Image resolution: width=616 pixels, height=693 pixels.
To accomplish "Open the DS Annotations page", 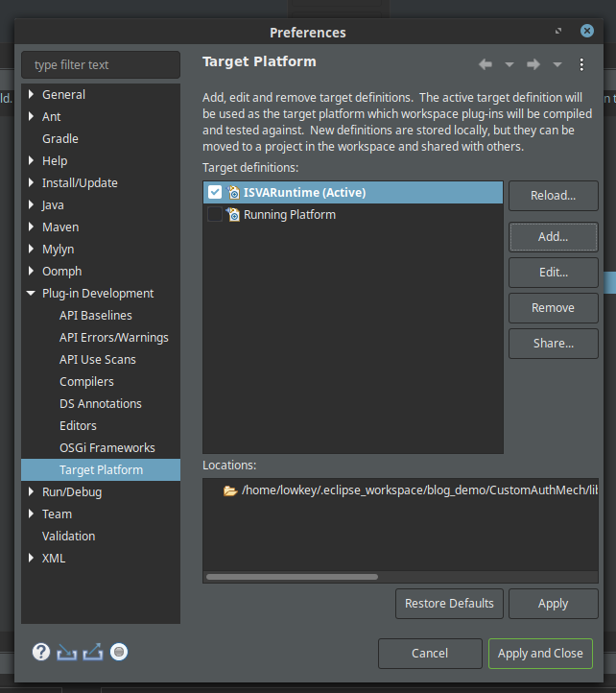I will (x=101, y=404).
